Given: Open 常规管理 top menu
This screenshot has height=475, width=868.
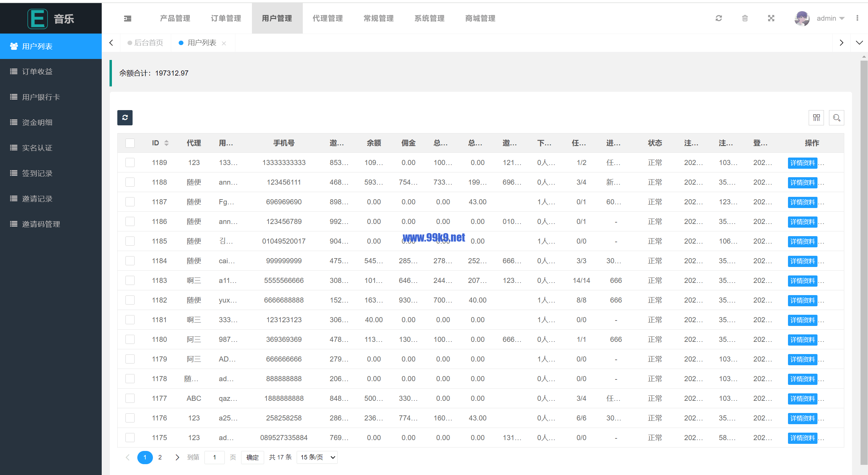Looking at the screenshot, I should (x=379, y=18).
